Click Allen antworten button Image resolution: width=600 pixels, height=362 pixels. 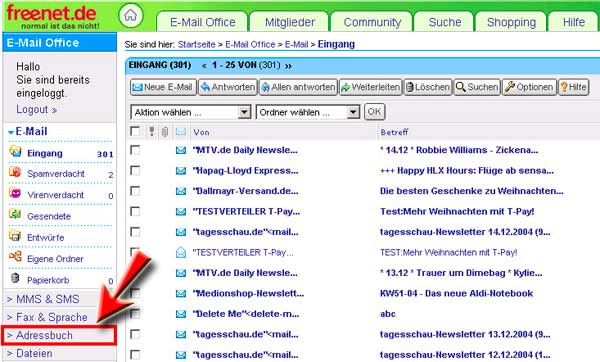(298, 87)
